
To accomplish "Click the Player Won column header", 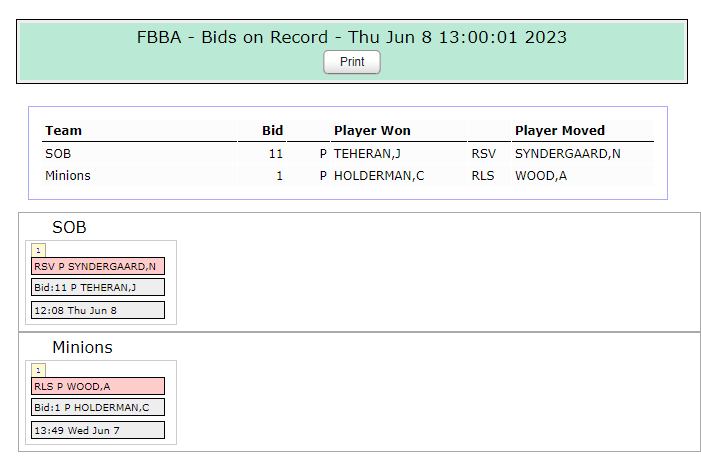I will click(x=372, y=130).
